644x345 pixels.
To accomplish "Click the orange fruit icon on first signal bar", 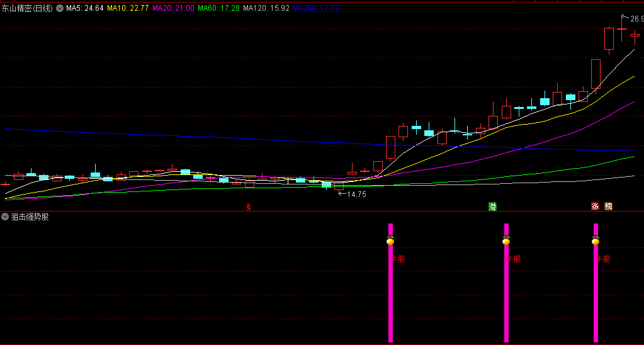I will (x=390, y=240).
